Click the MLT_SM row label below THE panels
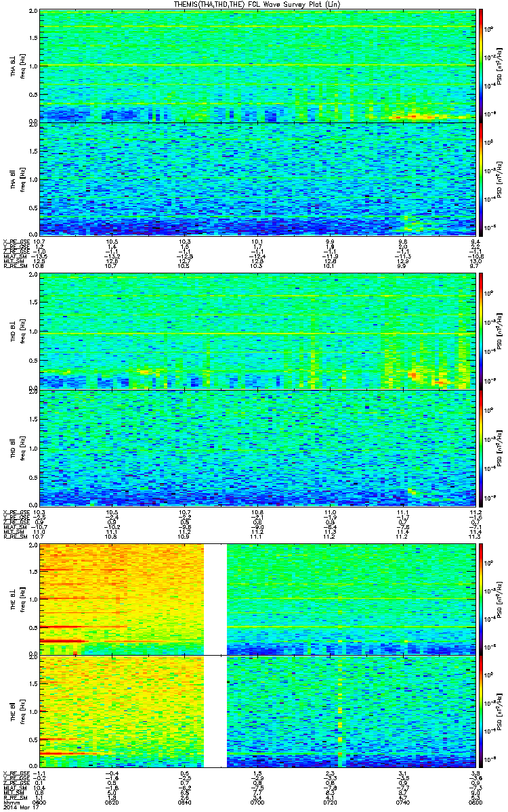 pos(15,792)
